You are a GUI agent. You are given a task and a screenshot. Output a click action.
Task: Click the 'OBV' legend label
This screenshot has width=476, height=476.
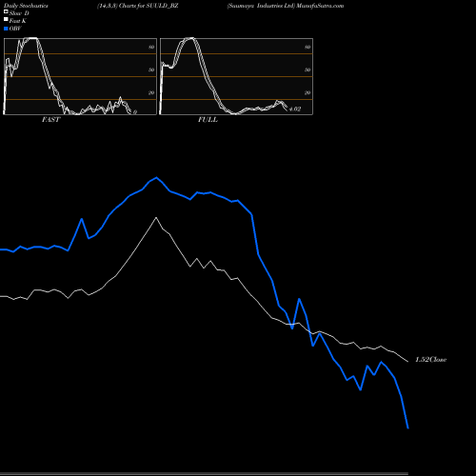15,29
